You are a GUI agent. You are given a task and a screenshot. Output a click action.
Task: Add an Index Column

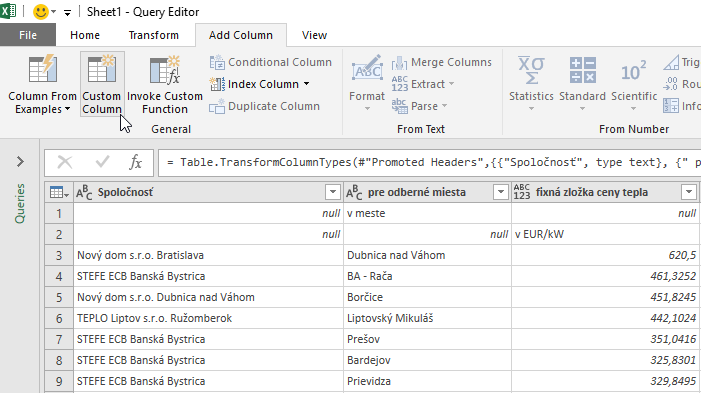point(254,84)
